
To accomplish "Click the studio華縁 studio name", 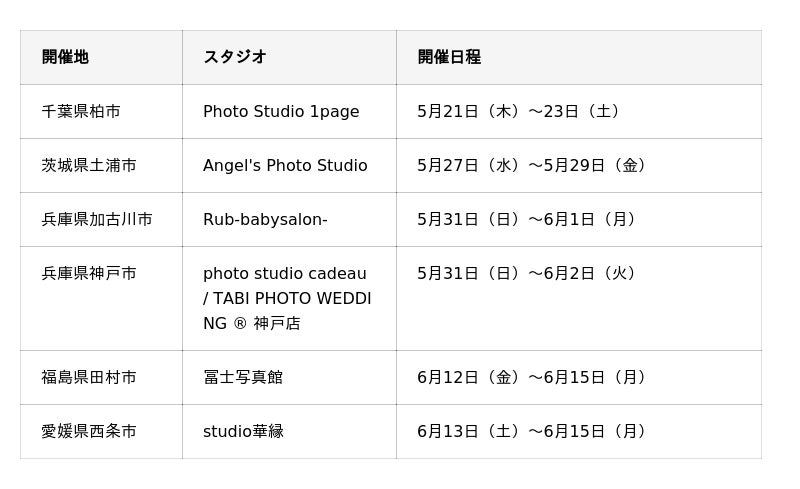I will click(x=243, y=431).
